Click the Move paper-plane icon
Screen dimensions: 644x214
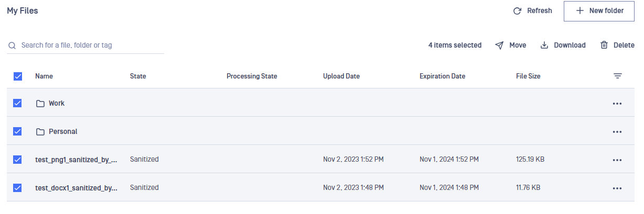point(499,46)
